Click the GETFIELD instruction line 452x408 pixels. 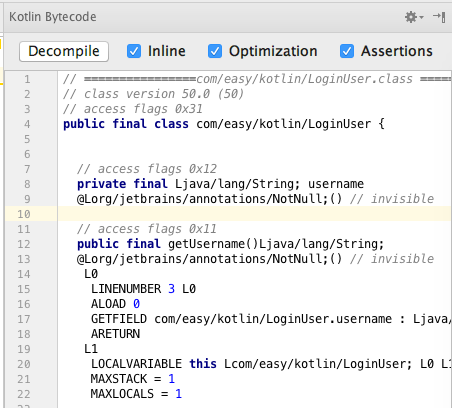(271, 319)
